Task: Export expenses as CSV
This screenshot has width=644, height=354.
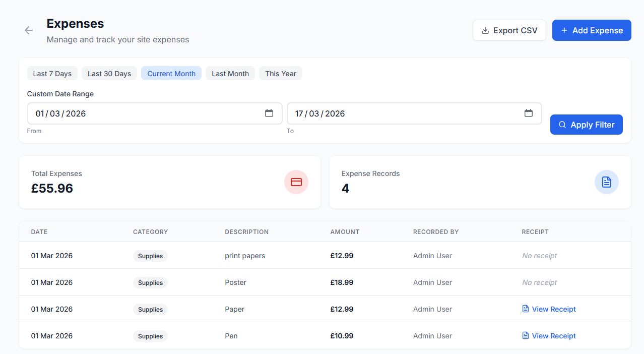Action: 509,30
